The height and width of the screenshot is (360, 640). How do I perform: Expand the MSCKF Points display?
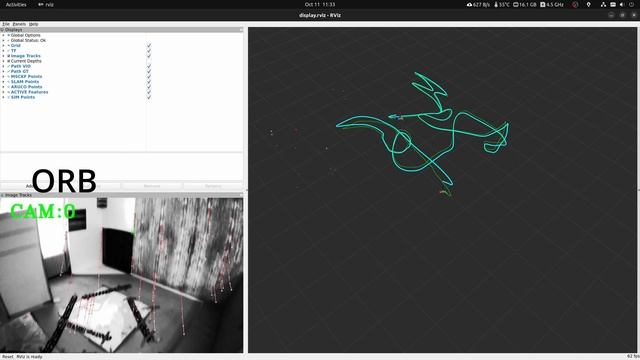pos(3,76)
